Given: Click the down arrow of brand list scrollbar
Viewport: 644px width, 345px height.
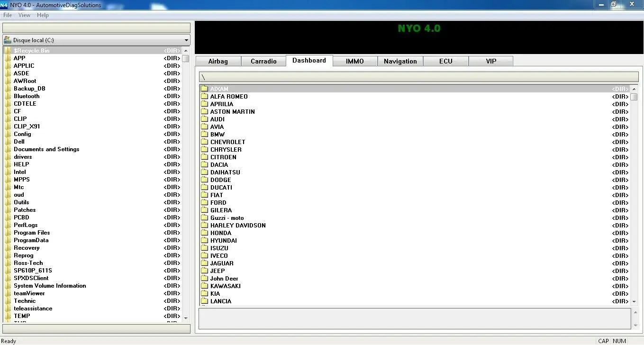Looking at the screenshot, I should point(634,301).
